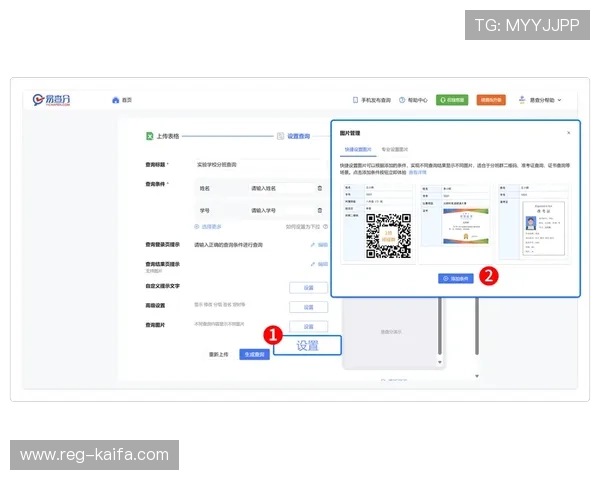Click the phone preview scrollbar behind the dialog

click(440, 326)
